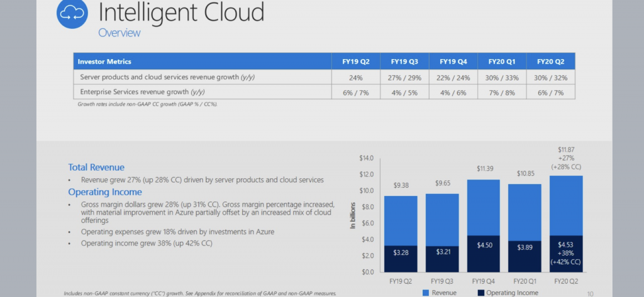Click the "FY19 Q2" table column header
Screen dimensions: 644x297
[x=356, y=62]
